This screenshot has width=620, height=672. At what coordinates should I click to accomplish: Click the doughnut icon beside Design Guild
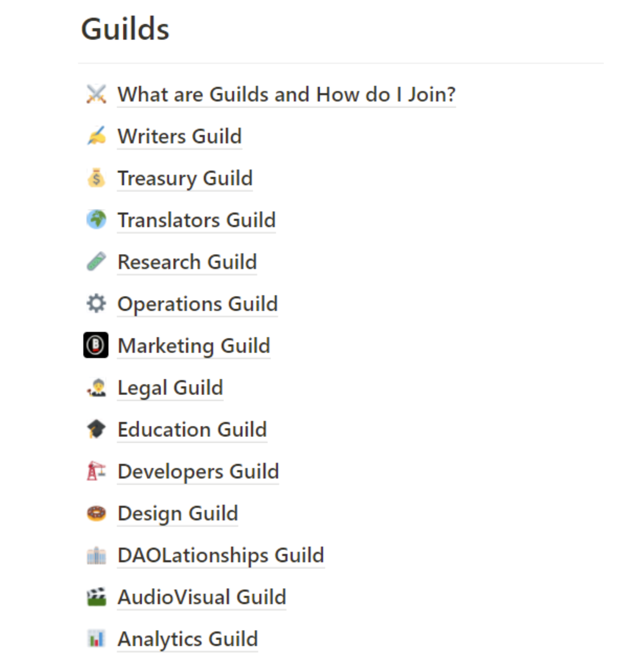(x=96, y=513)
